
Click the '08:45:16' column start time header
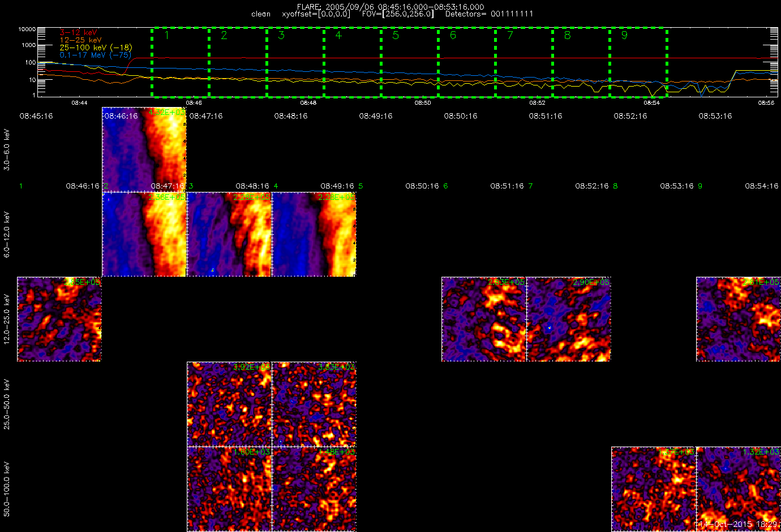(36, 116)
